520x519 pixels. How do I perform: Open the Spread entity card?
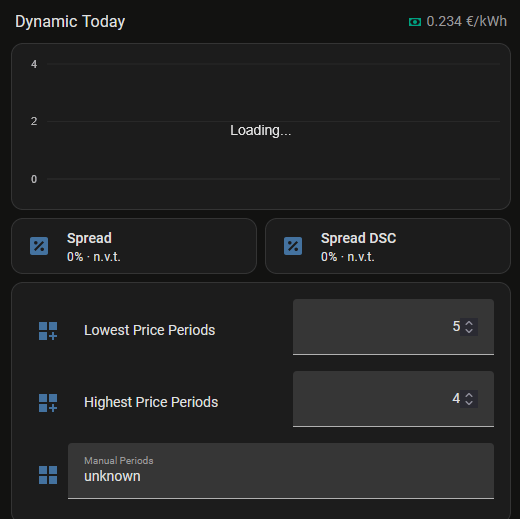click(x=134, y=246)
